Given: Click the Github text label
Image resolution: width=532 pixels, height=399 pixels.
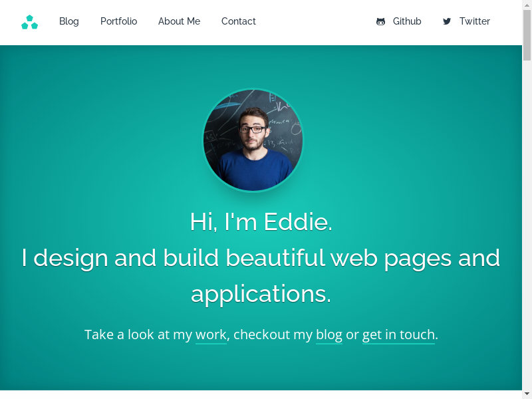Looking at the screenshot, I should pyautogui.click(x=407, y=21).
